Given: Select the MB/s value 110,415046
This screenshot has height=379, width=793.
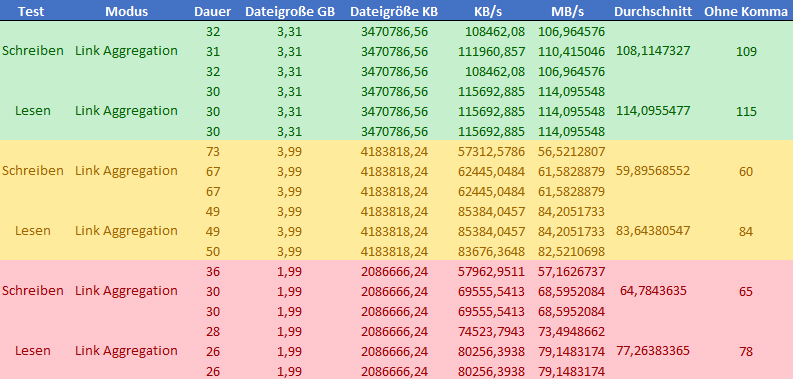Looking at the screenshot, I should point(571,52).
